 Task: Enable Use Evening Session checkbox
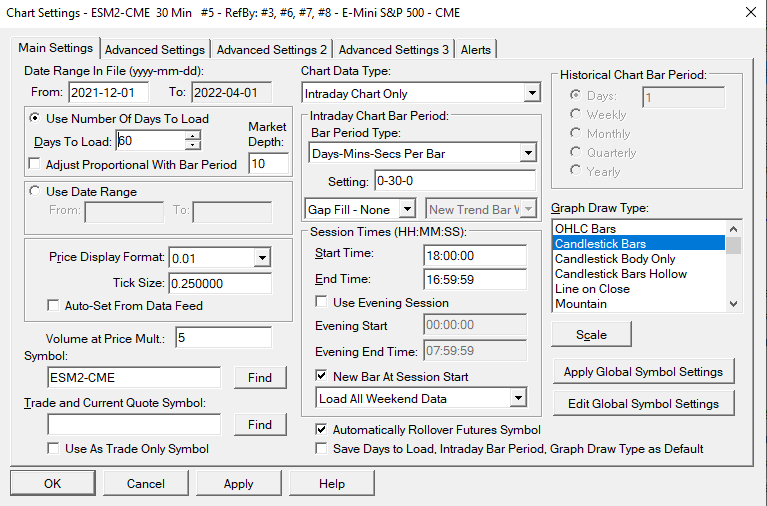click(321, 302)
